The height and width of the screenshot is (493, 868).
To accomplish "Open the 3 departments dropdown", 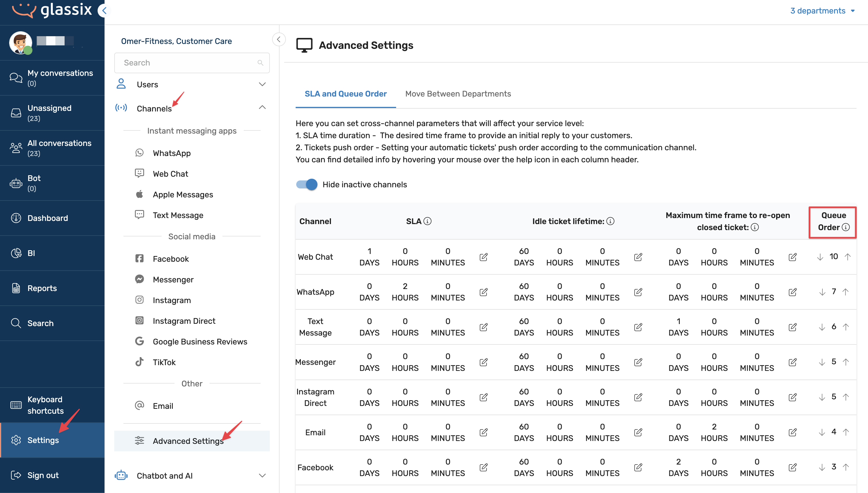I will (822, 11).
